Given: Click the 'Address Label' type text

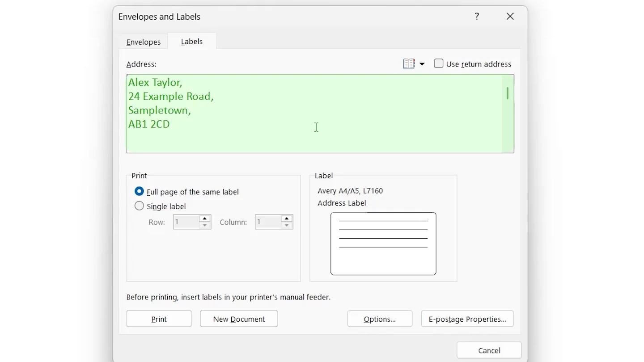Looking at the screenshot, I should tap(342, 203).
